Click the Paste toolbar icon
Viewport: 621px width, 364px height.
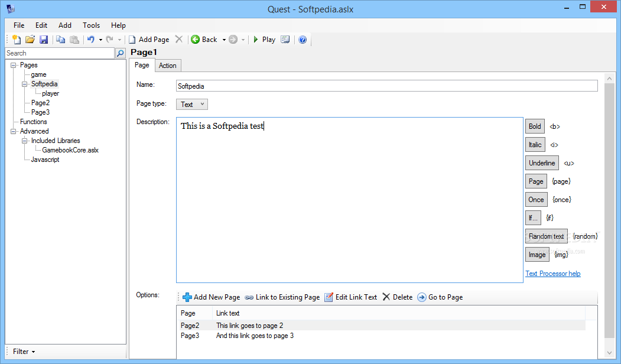[74, 39]
